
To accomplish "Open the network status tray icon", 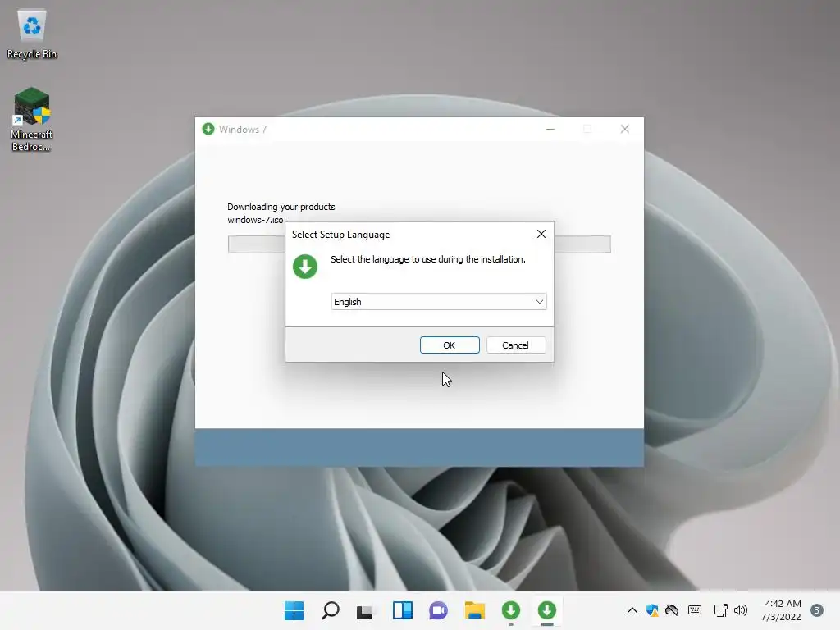I will point(720,610).
